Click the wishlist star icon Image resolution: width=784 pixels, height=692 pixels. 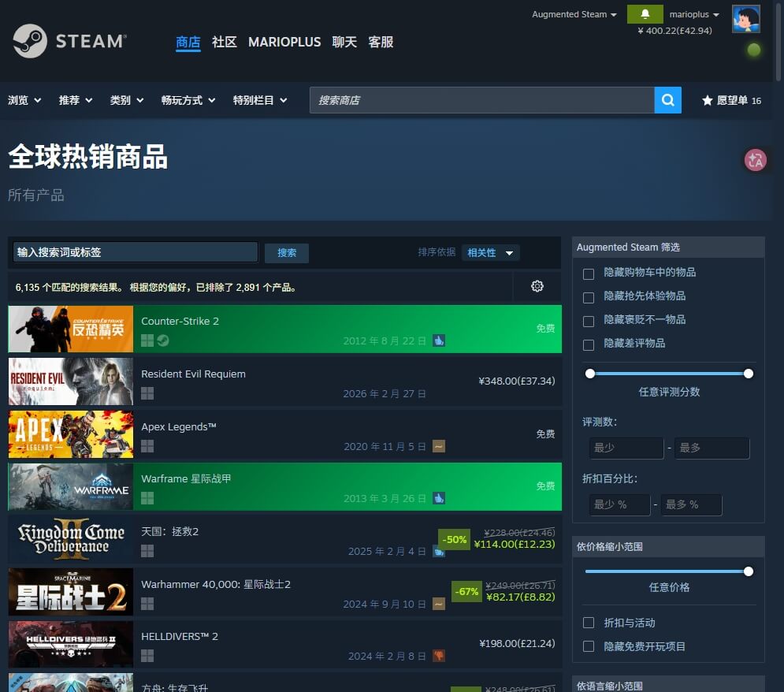click(x=708, y=101)
